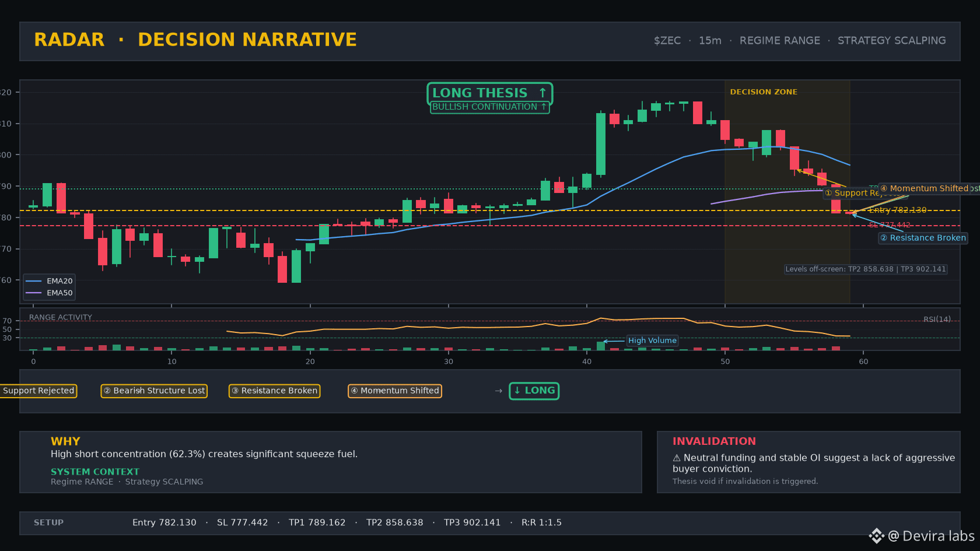
Task: Click REGIME RANGE in the header
Action: point(780,41)
